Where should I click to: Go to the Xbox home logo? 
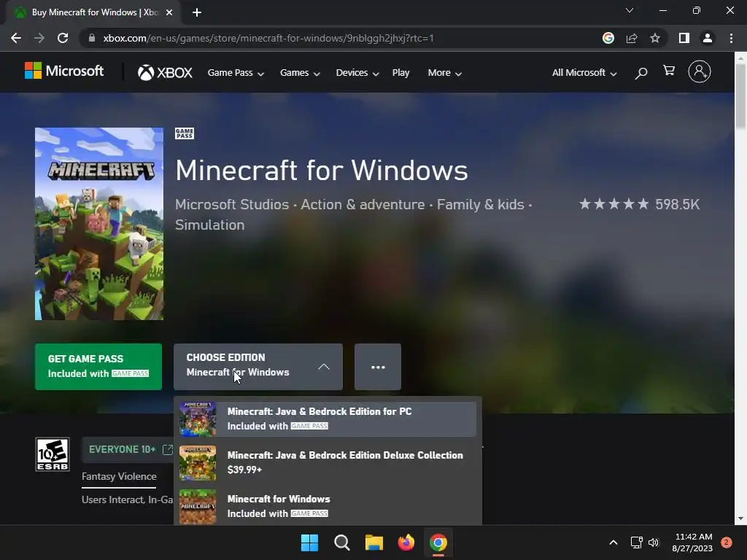165,72
